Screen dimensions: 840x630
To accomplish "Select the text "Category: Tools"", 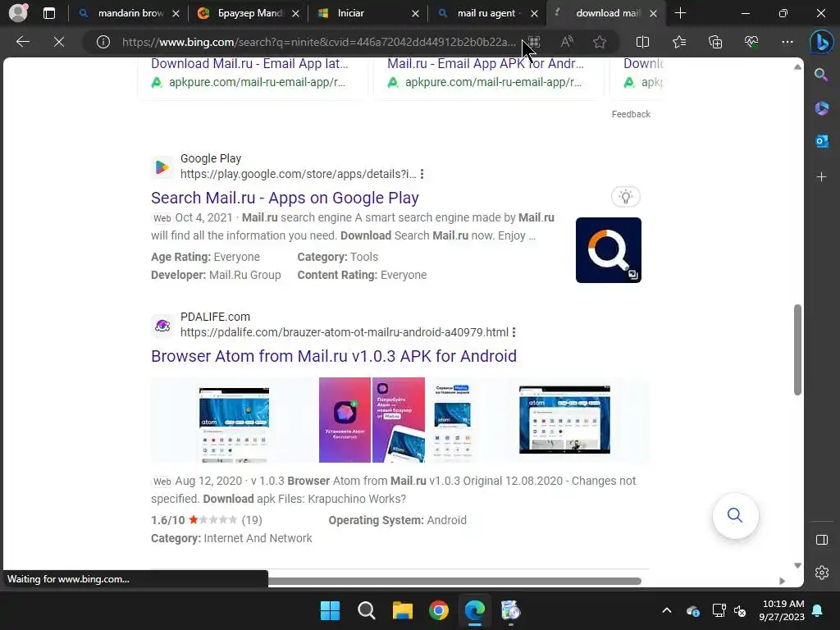I will click(337, 257).
